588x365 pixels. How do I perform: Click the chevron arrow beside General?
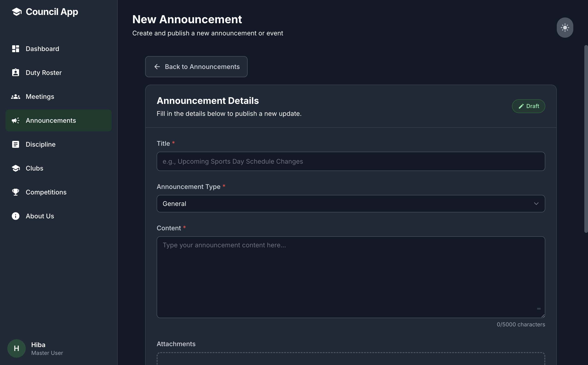click(536, 204)
